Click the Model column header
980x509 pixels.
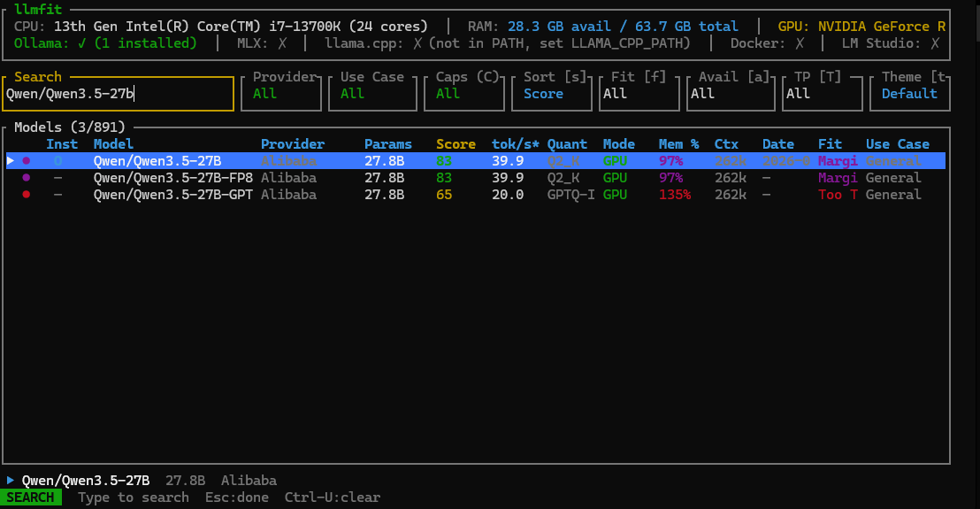point(113,143)
